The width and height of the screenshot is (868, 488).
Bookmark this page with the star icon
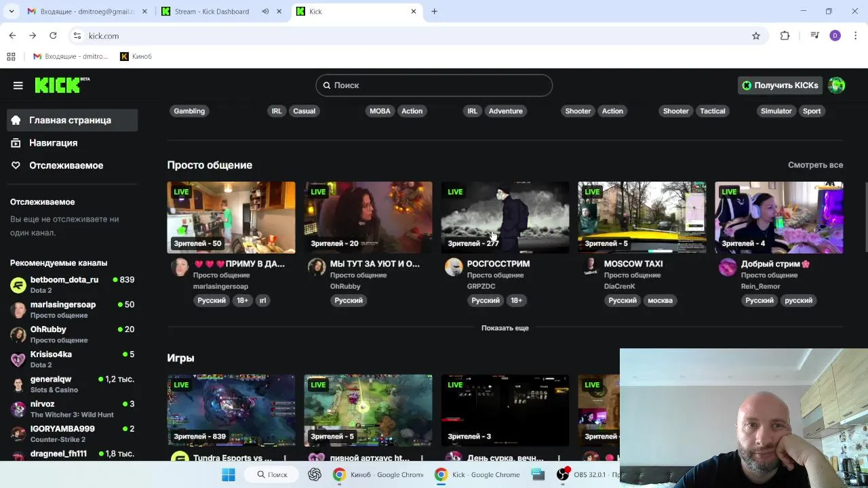pyautogui.click(x=756, y=36)
